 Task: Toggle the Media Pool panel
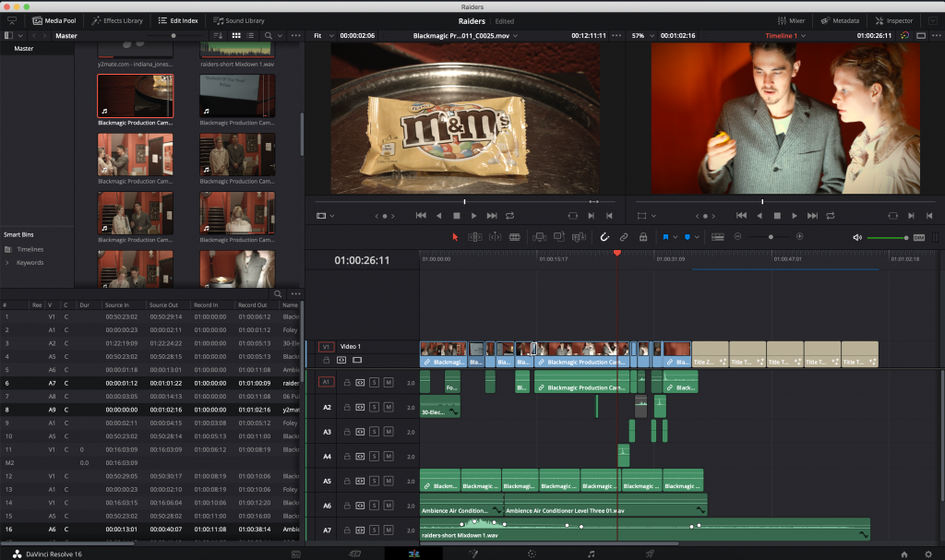click(x=54, y=20)
